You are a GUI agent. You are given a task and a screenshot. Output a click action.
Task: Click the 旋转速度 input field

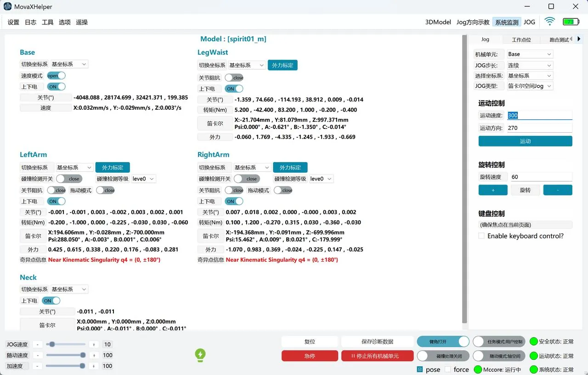pos(541,177)
